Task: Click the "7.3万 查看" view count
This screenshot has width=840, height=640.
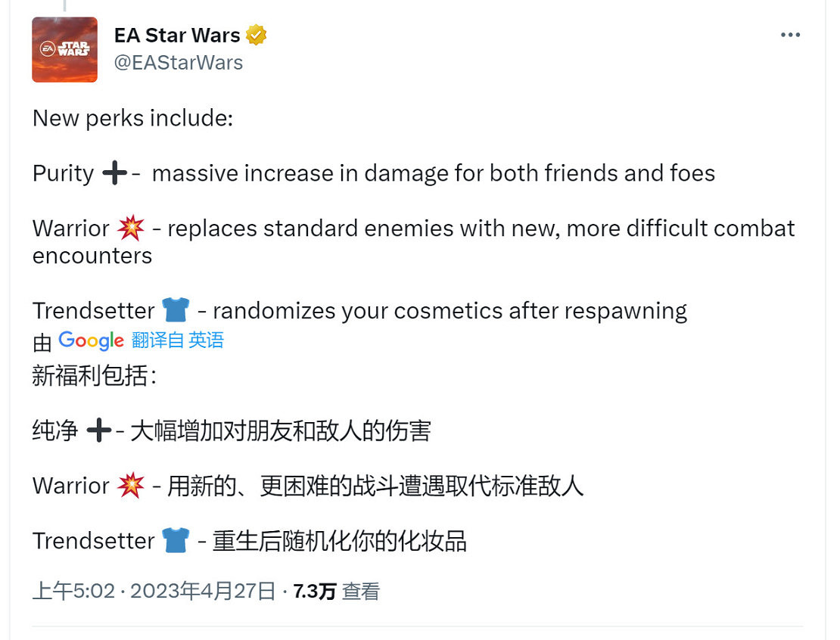Action: point(337,591)
